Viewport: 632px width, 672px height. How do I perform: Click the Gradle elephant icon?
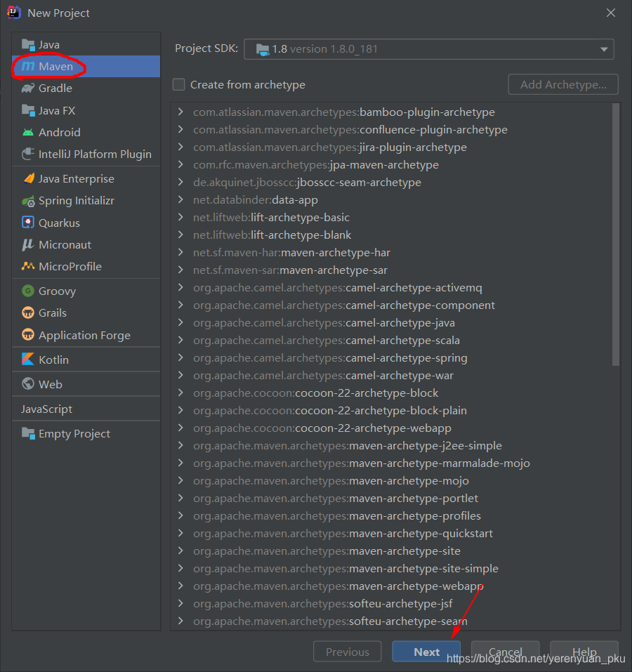(28, 88)
